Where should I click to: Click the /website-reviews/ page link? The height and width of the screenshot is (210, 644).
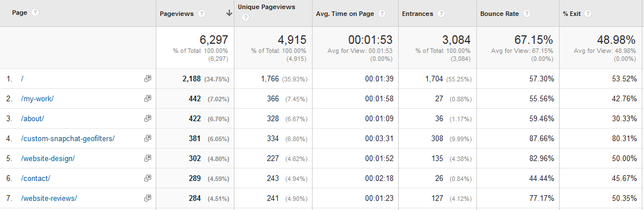pos(49,199)
